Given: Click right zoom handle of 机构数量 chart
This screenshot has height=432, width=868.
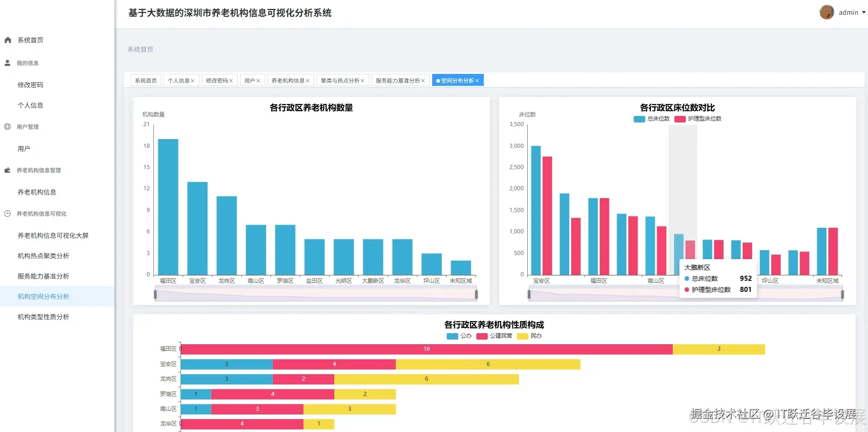Looking at the screenshot, I should point(476,294).
